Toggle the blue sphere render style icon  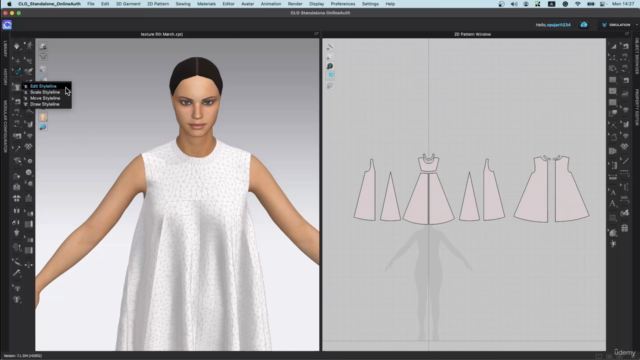click(43, 127)
